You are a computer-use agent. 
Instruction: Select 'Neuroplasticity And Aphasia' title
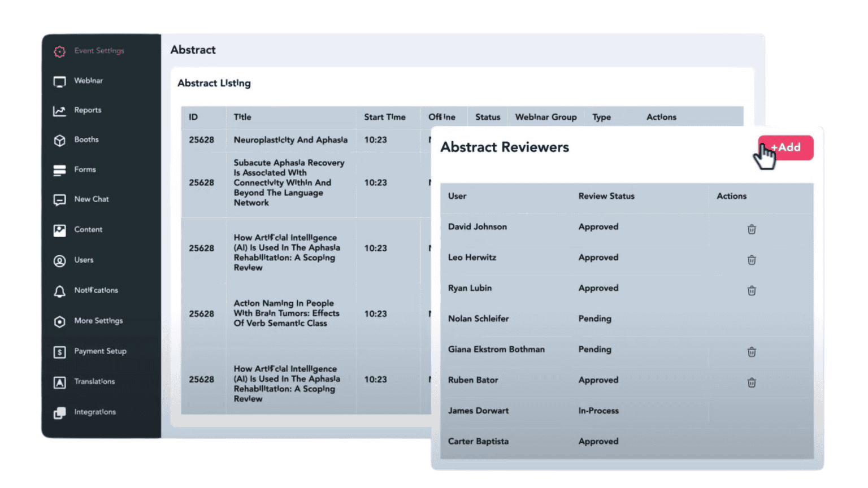click(x=290, y=140)
